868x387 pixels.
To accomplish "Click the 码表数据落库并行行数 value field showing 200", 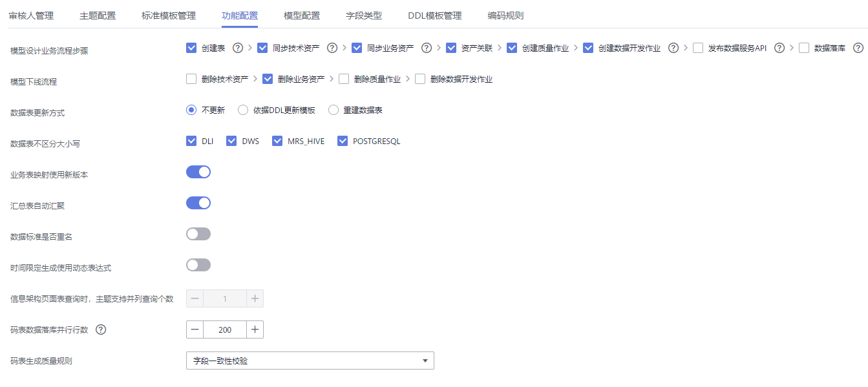I will [225, 329].
